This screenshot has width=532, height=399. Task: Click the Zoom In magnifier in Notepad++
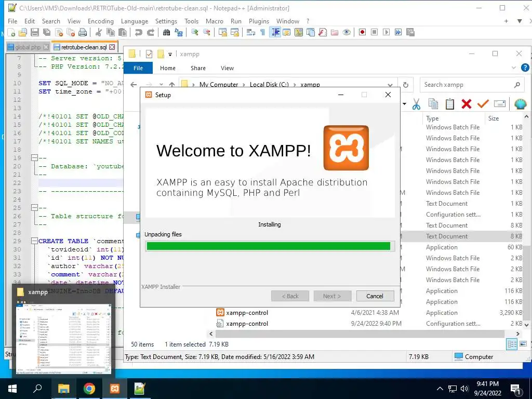tap(195, 33)
